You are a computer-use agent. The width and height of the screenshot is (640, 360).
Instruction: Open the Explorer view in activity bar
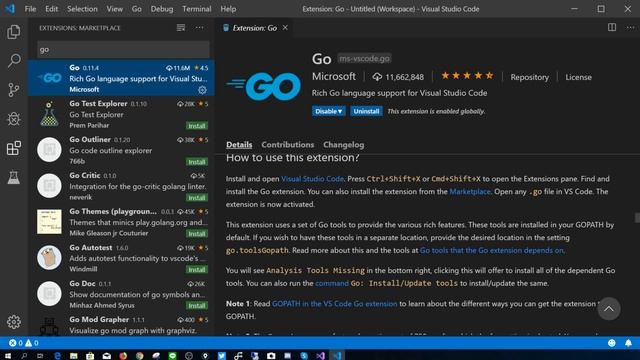click(13, 32)
